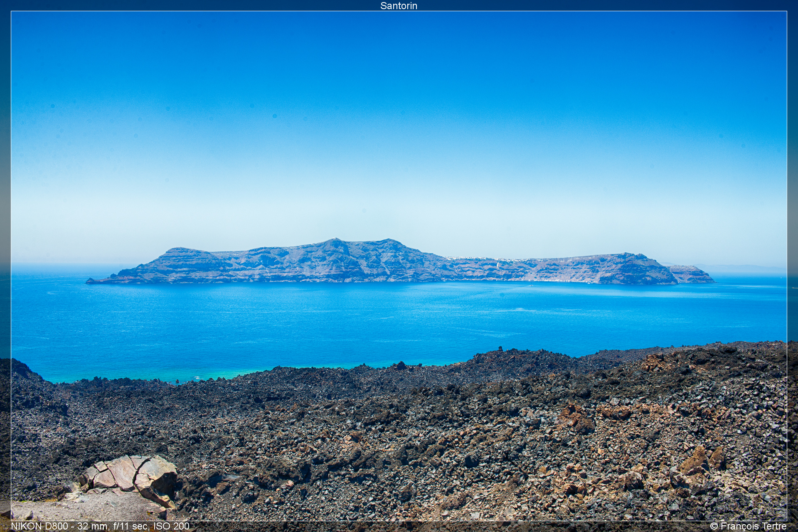Screen dimensions: 798x532
Task: Click the 'Santorin' title text
Action: click(399, 6)
